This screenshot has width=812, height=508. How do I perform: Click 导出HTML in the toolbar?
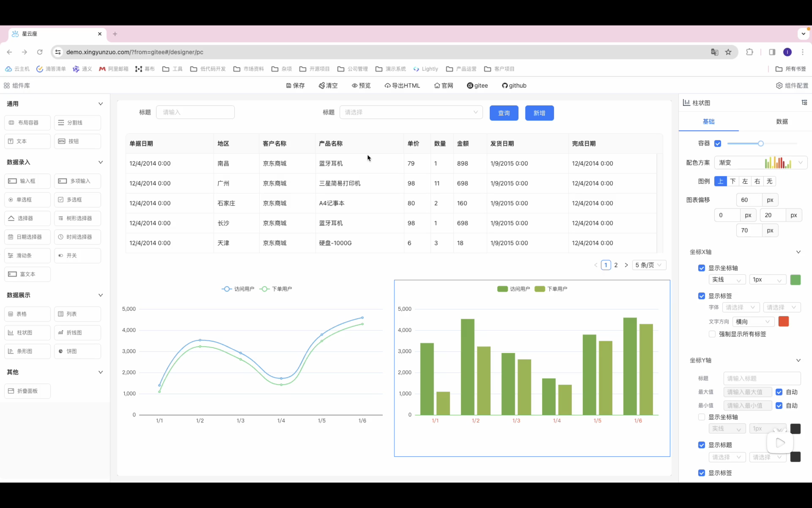click(x=402, y=86)
